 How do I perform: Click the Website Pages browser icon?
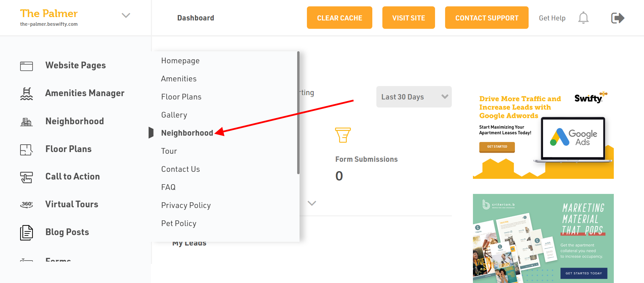[x=26, y=66]
